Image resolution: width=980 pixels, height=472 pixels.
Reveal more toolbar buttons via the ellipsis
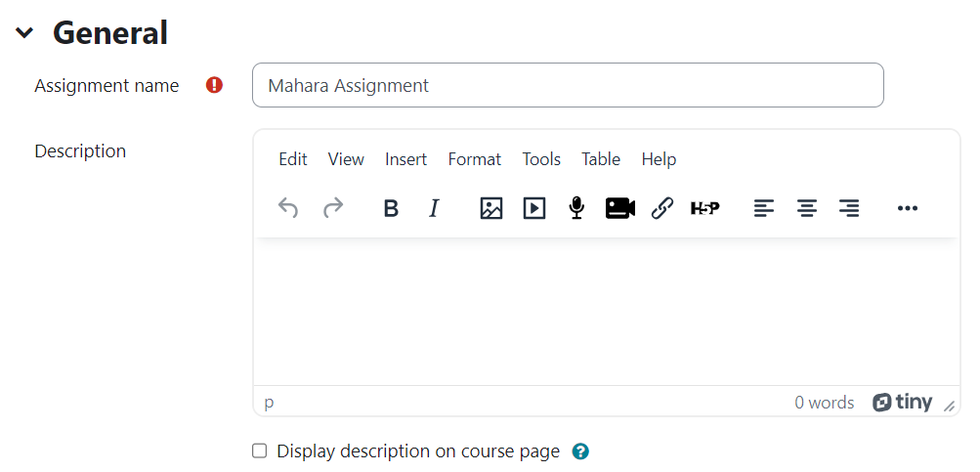[x=907, y=208]
